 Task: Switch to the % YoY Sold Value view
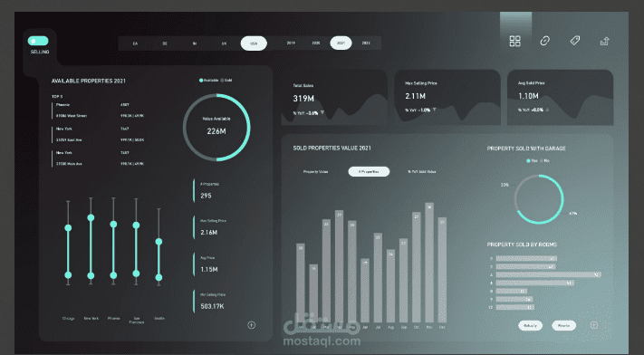[422, 172]
